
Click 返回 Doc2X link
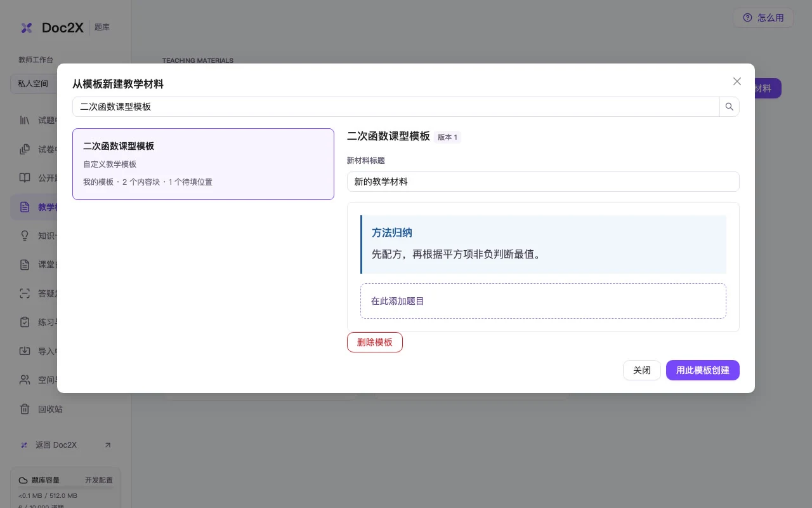click(56, 445)
